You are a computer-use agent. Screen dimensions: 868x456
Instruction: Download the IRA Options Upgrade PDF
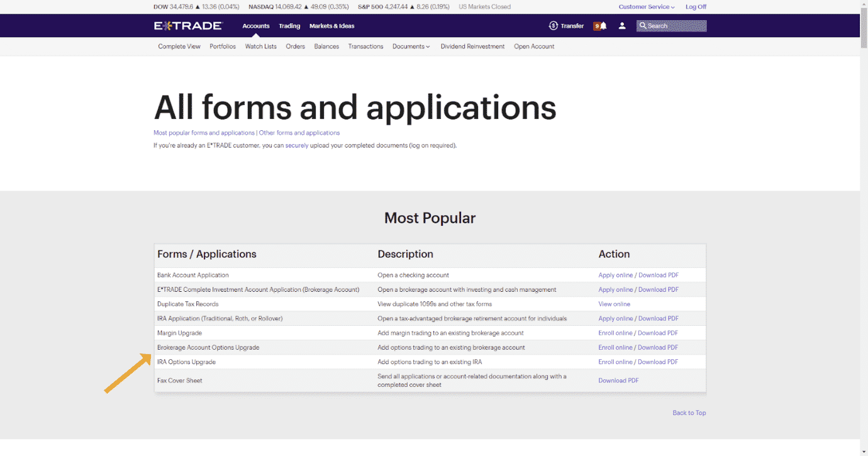[658, 362]
